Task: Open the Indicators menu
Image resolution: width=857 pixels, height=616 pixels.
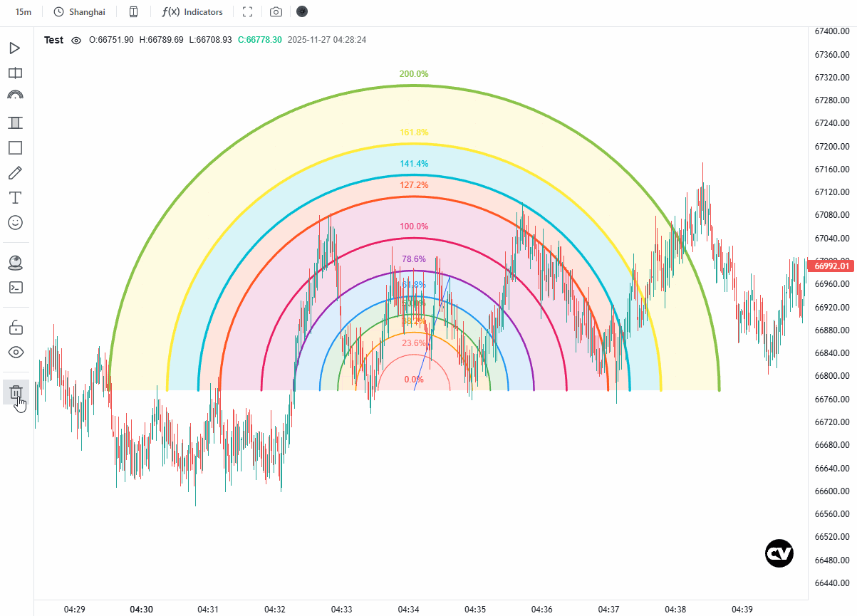Action: (x=192, y=12)
